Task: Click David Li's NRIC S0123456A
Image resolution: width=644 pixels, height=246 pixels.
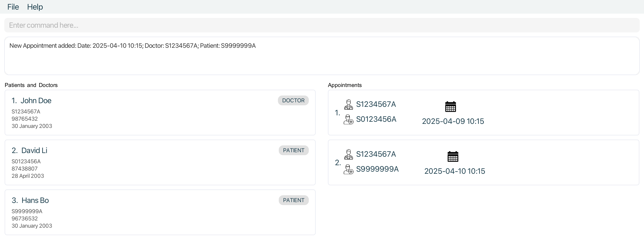Action: 26,161
